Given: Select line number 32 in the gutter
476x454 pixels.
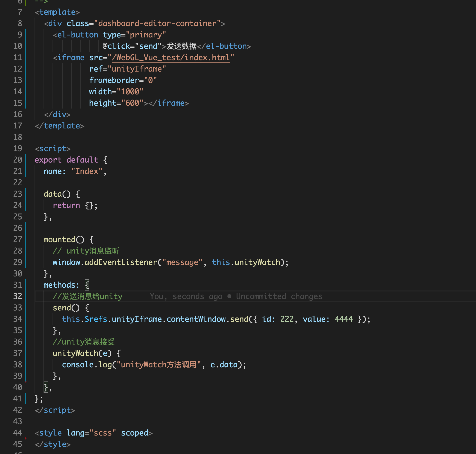Looking at the screenshot, I should tap(18, 296).
